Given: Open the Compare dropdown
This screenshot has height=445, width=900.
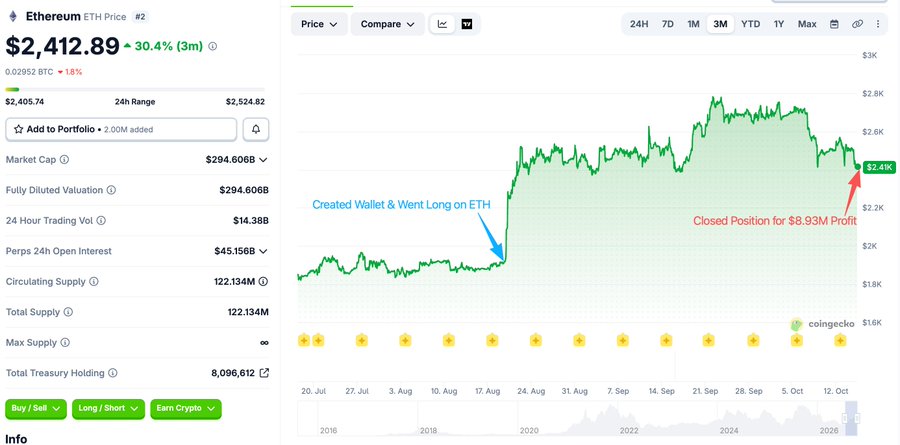Looking at the screenshot, I should coord(387,24).
